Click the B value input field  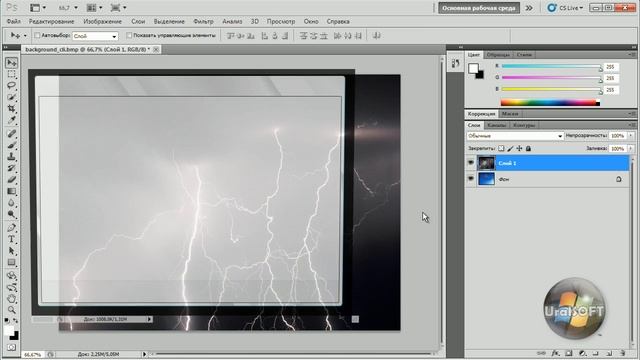click(x=611, y=89)
